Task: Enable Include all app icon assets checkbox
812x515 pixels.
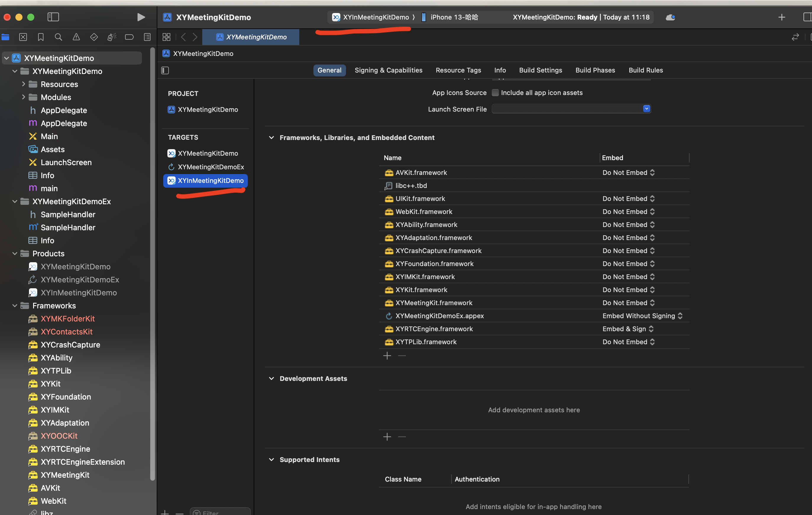Action: [495, 93]
